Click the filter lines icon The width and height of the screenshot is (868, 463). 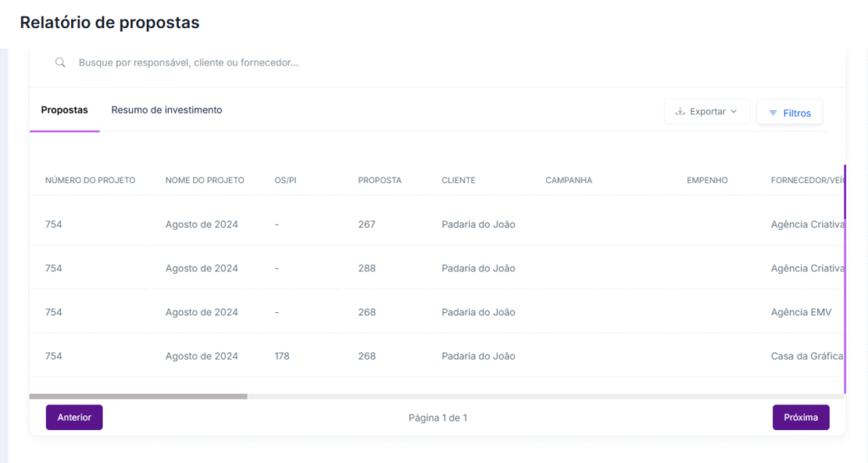click(772, 113)
